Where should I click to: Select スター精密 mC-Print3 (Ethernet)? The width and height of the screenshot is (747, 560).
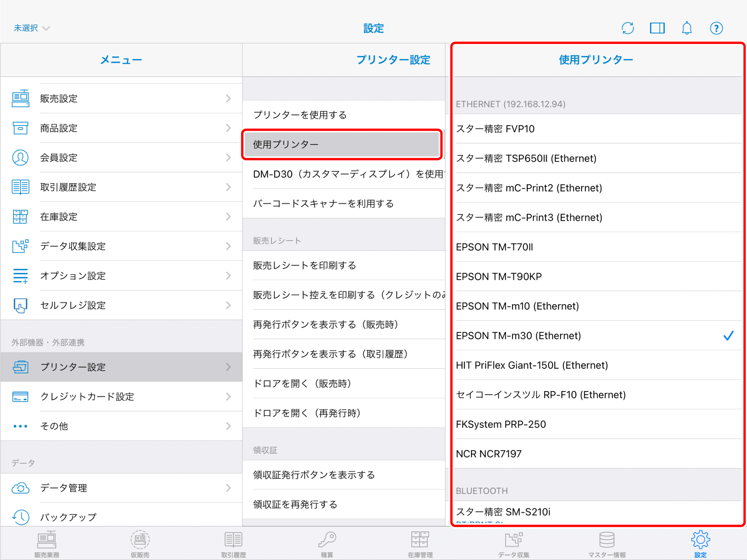pos(598,218)
